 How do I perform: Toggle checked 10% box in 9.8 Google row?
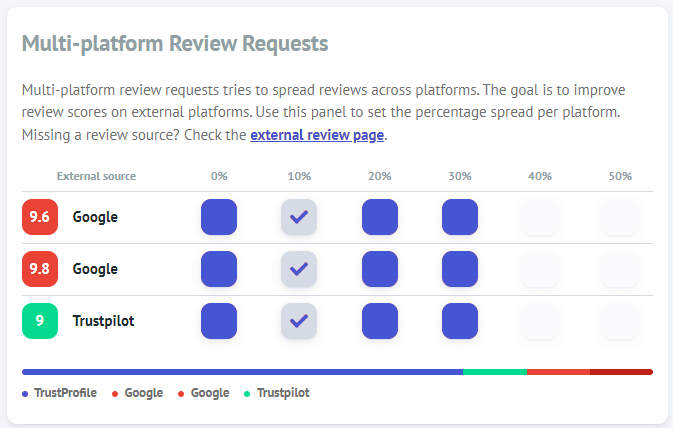coord(299,269)
